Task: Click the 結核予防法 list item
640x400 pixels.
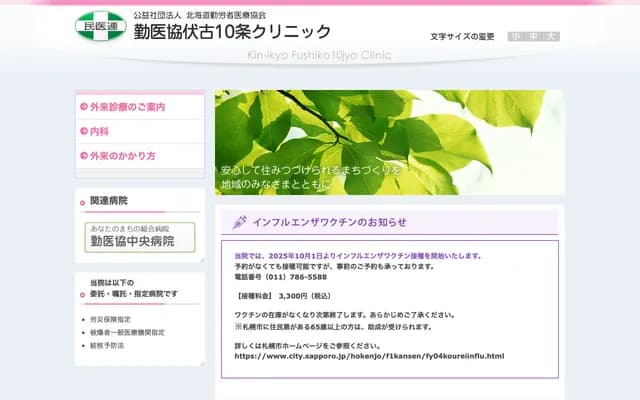Action: (x=107, y=345)
